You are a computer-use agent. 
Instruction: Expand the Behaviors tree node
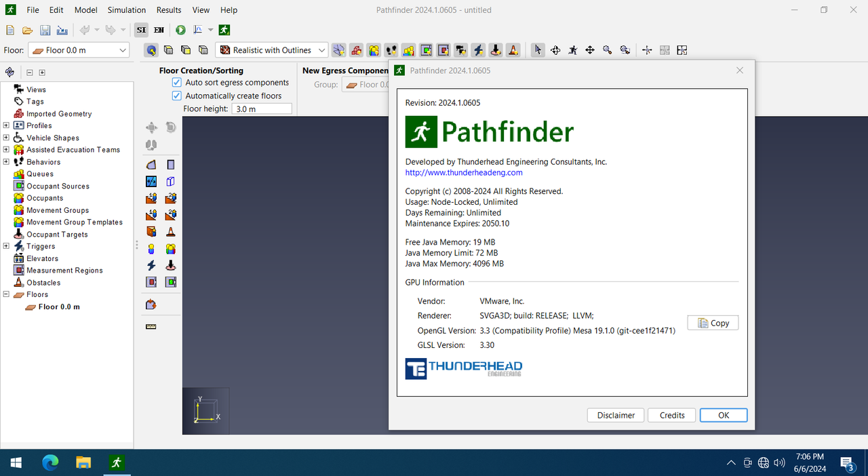point(6,162)
